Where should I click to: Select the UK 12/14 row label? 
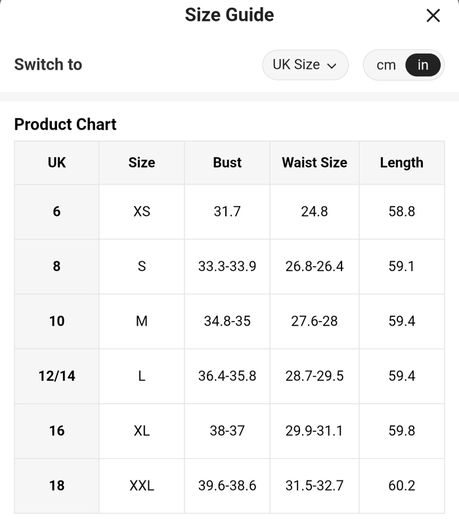[57, 376]
